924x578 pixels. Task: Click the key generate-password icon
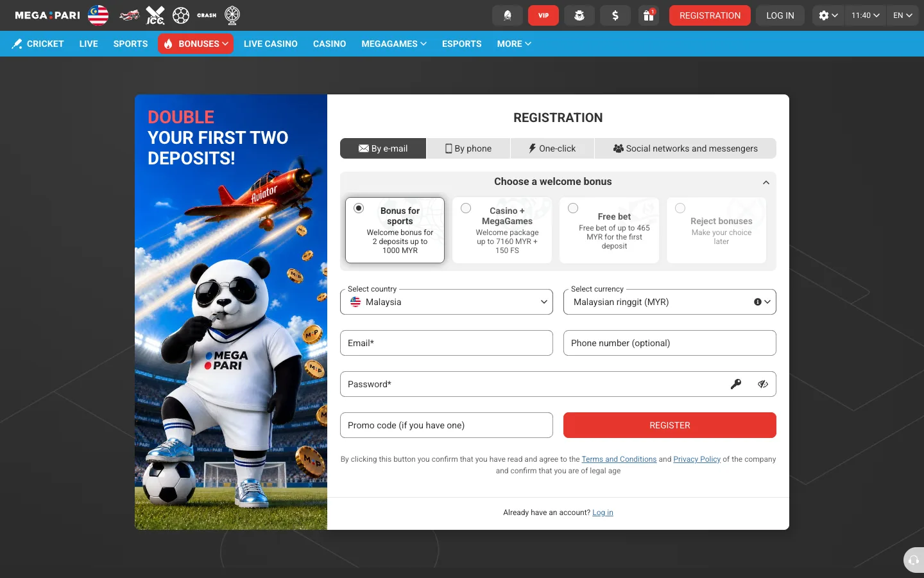[x=736, y=384]
